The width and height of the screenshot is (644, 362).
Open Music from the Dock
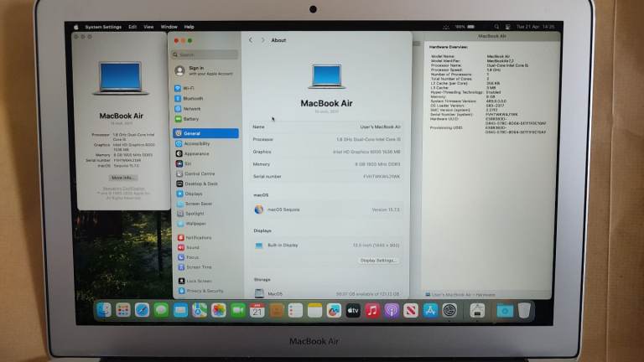[372, 310]
